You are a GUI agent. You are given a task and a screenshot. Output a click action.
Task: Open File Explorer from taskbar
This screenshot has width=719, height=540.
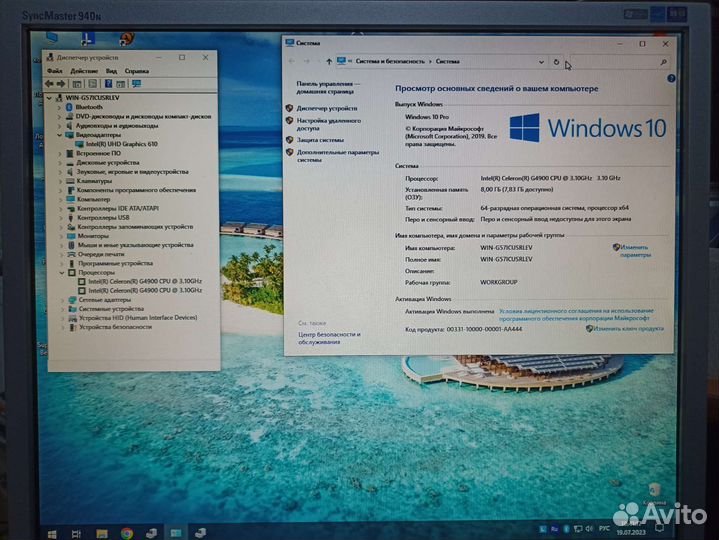coord(102,533)
